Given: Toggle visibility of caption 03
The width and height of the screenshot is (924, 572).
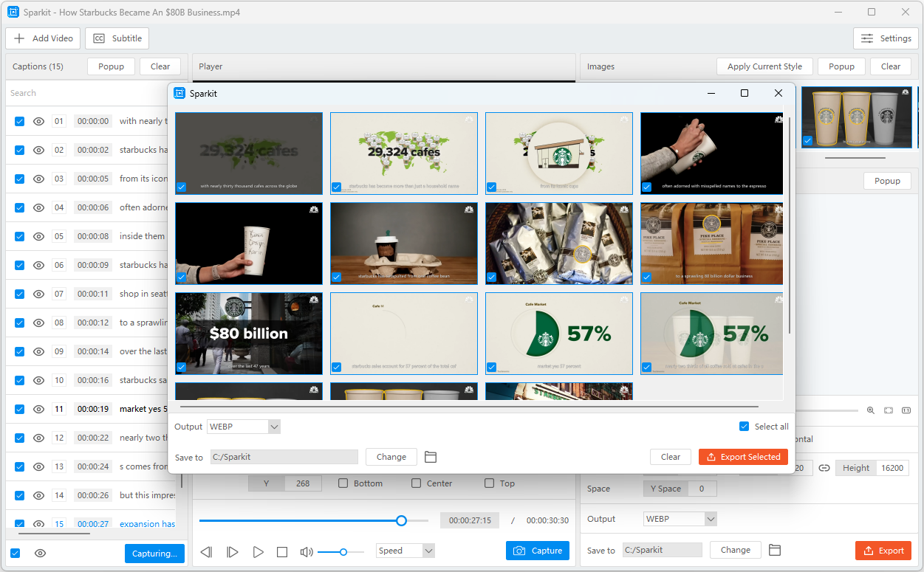Looking at the screenshot, I should (39, 179).
